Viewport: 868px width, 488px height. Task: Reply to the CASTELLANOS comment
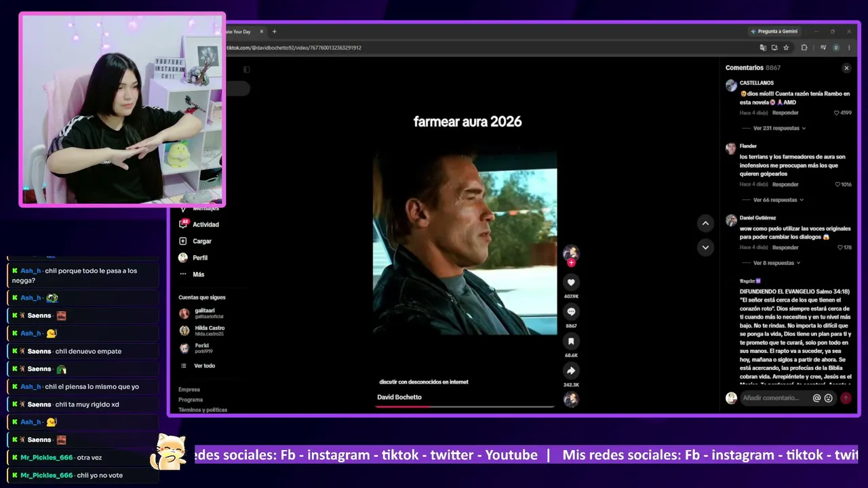point(785,113)
